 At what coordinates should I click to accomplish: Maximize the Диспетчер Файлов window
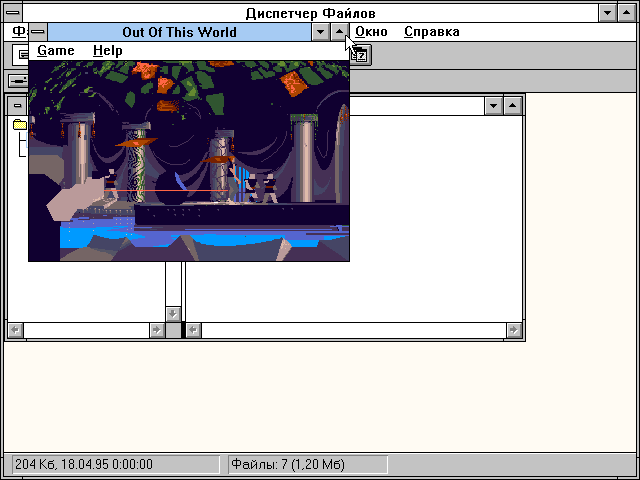(x=627, y=13)
